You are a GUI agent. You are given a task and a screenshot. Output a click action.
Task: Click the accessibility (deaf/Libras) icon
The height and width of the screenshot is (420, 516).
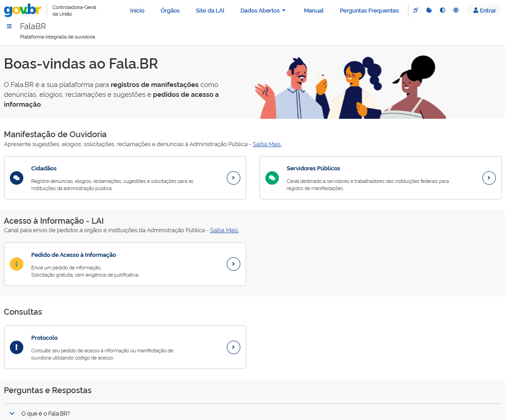pyautogui.click(x=416, y=10)
